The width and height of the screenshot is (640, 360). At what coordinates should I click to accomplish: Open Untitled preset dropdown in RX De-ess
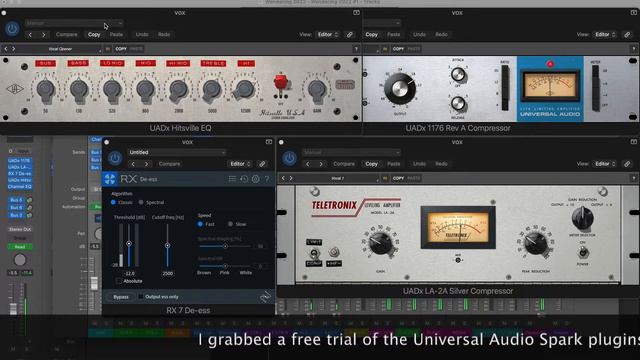tap(177, 152)
